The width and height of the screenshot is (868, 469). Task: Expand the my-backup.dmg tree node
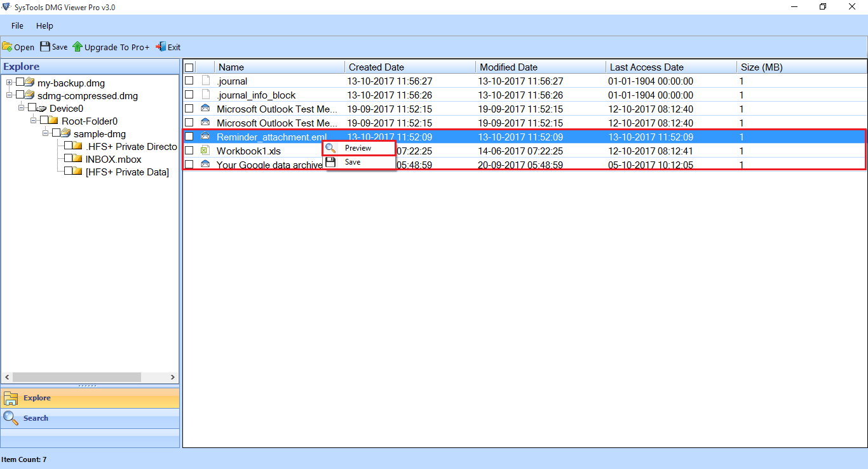click(10, 83)
